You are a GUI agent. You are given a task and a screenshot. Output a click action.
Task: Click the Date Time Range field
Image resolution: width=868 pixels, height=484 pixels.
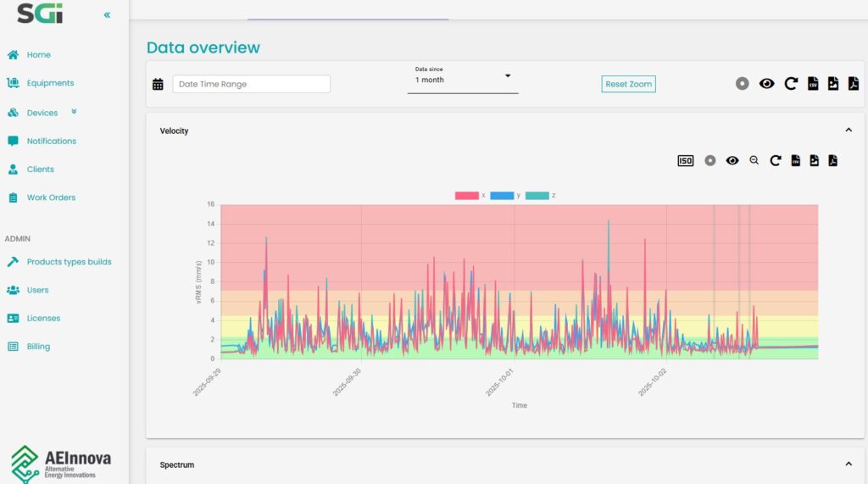(251, 84)
